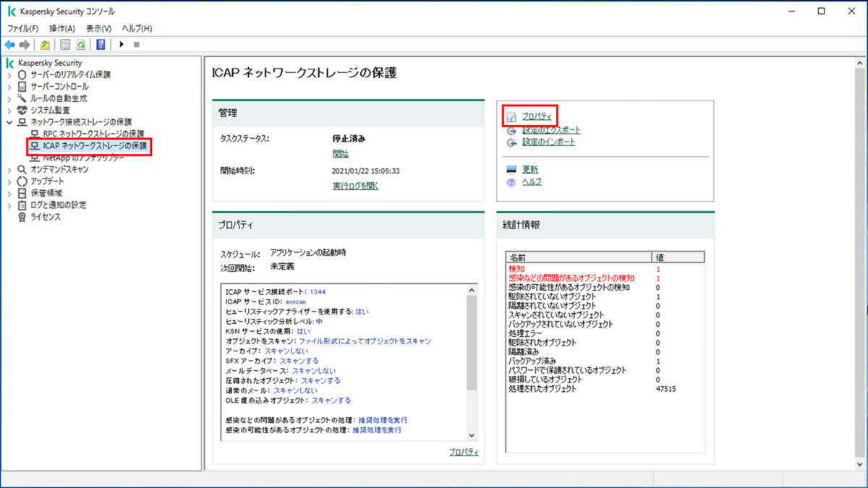Click プロパティ link below the settings list
868x488 pixels.
click(464, 452)
